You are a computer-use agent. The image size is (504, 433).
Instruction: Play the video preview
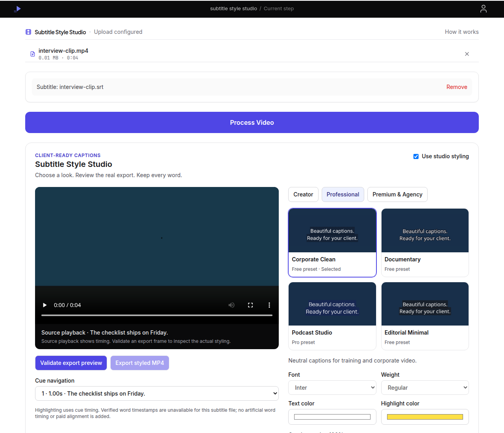[45, 305]
